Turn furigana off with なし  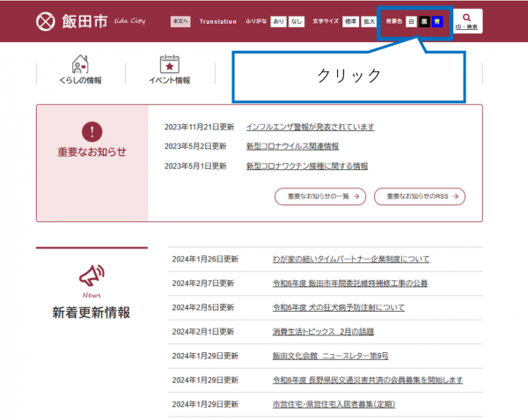297,21
